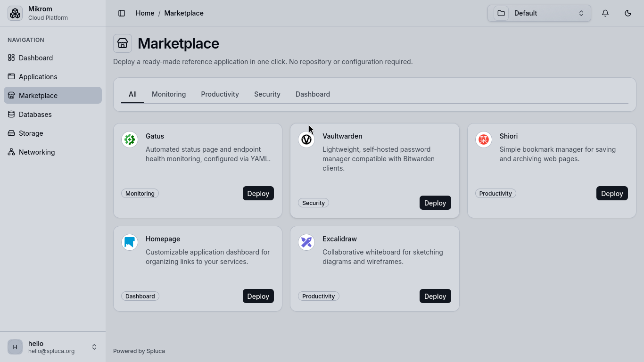Switch to the Monitoring tab
Image resolution: width=644 pixels, height=362 pixels.
[x=169, y=94]
